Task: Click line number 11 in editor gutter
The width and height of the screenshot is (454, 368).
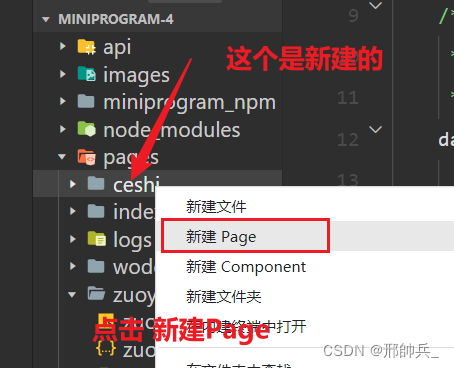Action: coord(348,98)
